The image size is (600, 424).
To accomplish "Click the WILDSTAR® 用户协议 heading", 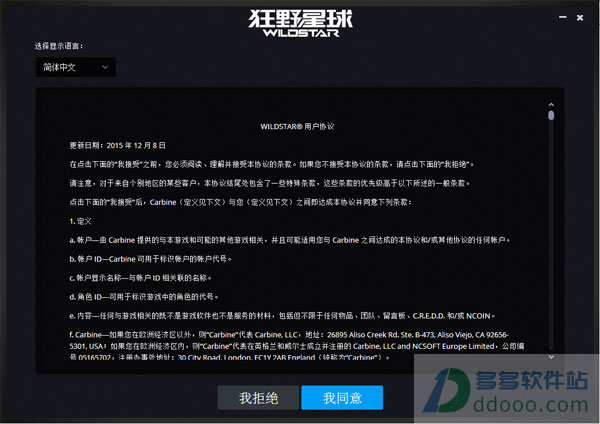I will point(297,127).
